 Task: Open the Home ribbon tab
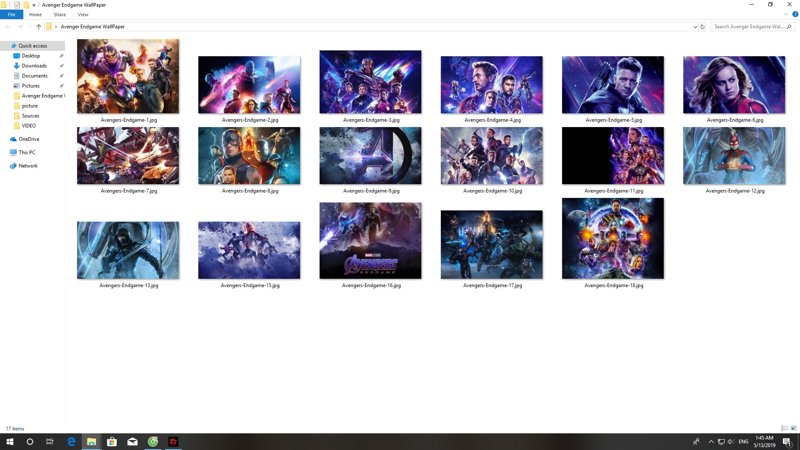[35, 14]
